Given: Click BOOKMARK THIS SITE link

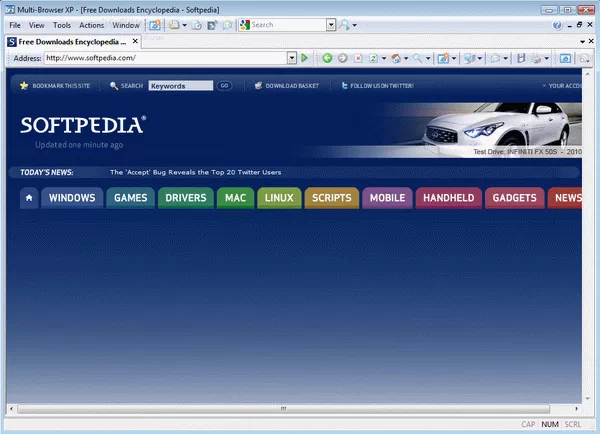Looking at the screenshot, I should 61,86.
